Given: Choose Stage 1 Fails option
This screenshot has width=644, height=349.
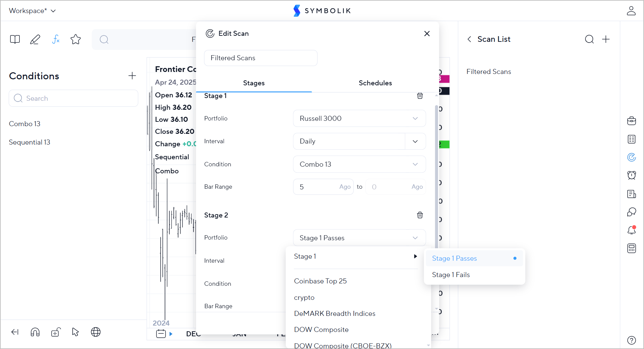Looking at the screenshot, I should [474, 275].
